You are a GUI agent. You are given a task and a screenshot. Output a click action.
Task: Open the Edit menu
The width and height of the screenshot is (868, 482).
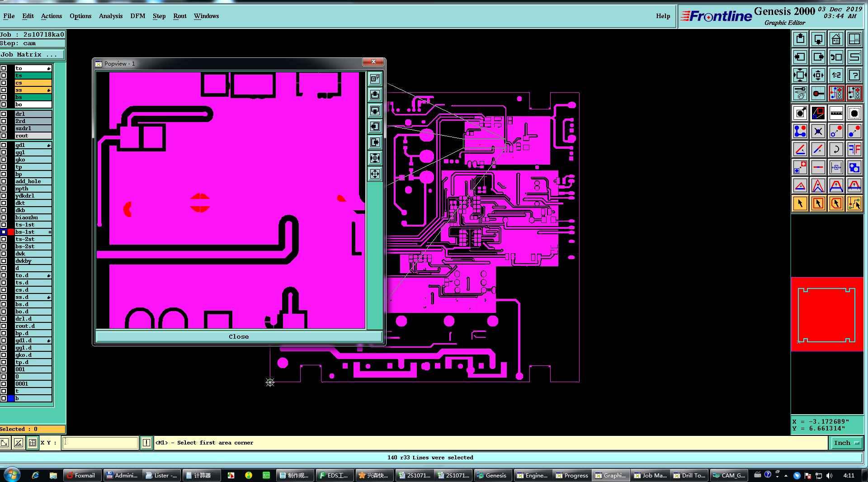(28, 16)
